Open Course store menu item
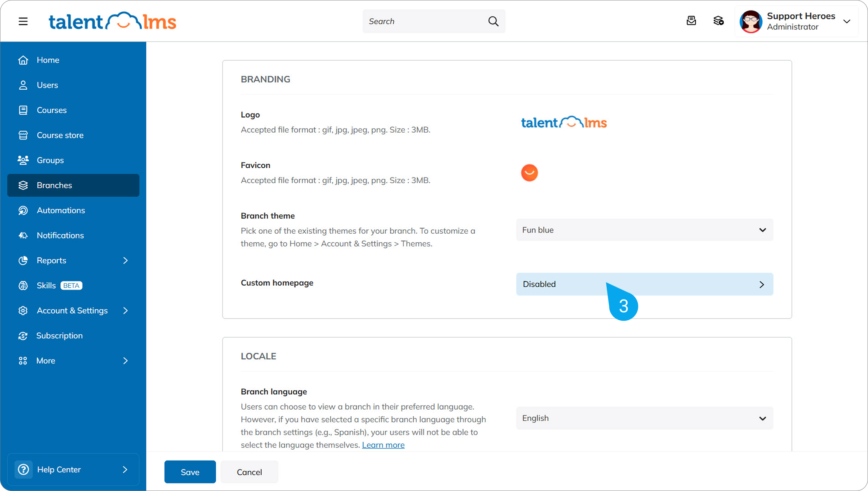Image resolution: width=868 pixels, height=491 pixels. [x=73, y=135]
